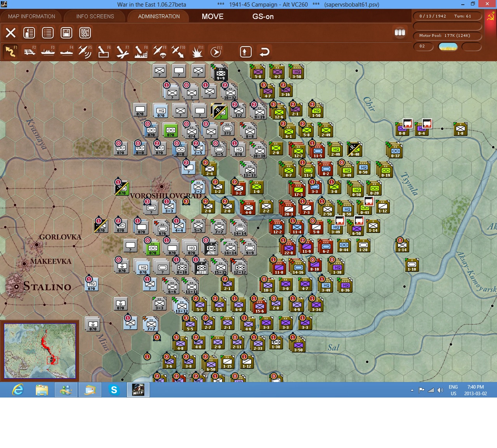Select the 17-3 unit counter
The width and height of the screenshot is (497, 448).
coord(298,189)
